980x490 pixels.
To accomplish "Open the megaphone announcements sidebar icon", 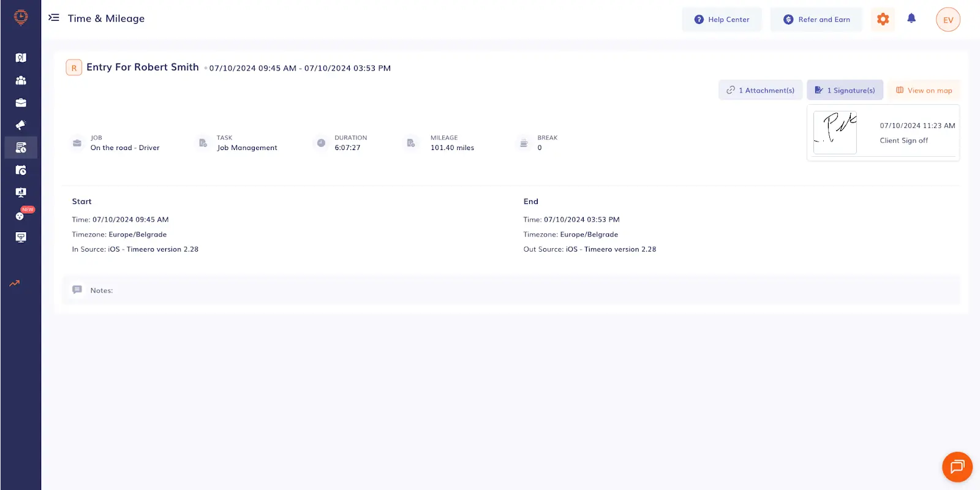I will tap(21, 125).
